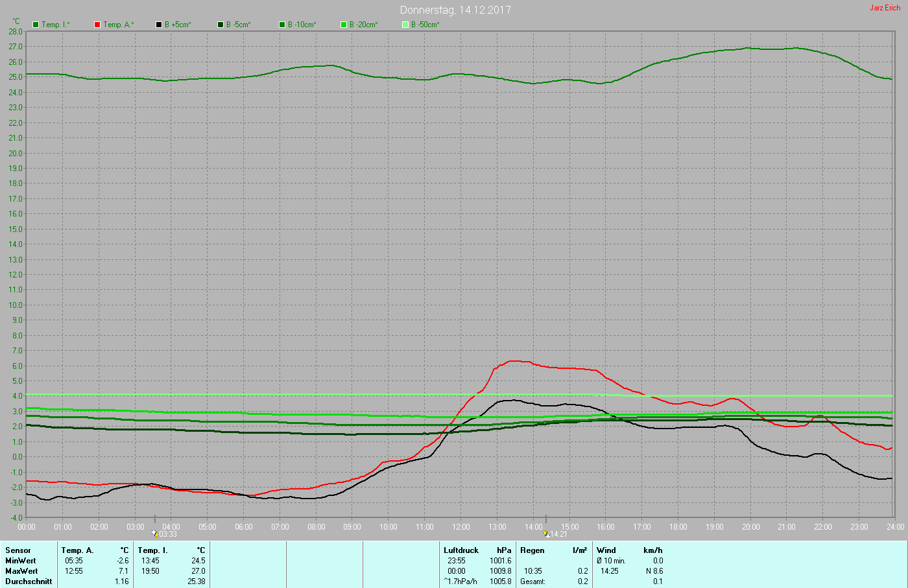This screenshot has width=908, height=588.
Task: Click the 12:00 time axis label
Action: pyautogui.click(x=461, y=527)
